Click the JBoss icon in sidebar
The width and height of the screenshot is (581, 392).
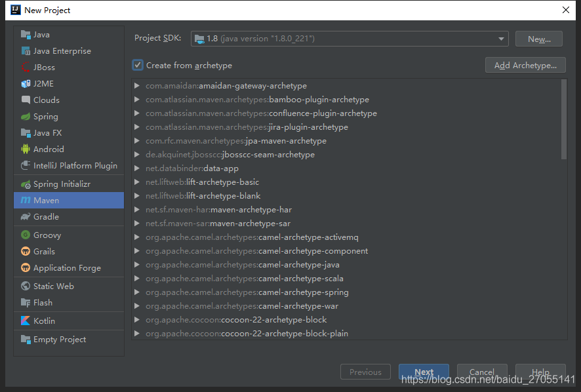click(26, 68)
